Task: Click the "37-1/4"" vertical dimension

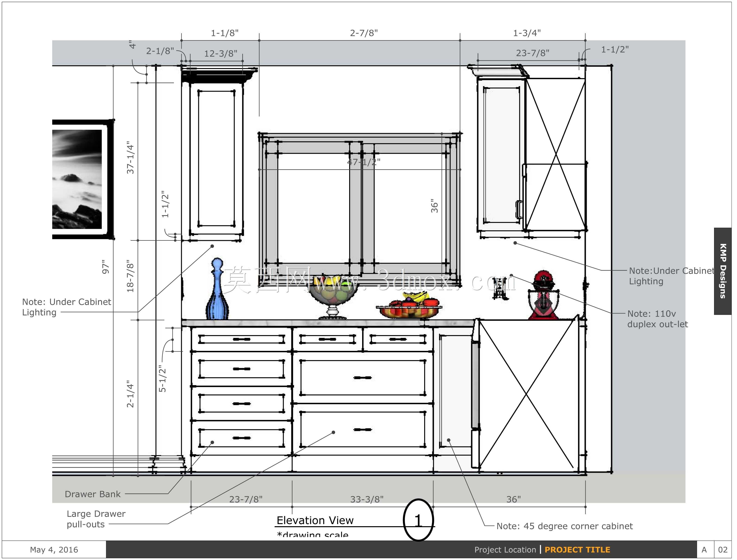Action: (x=130, y=157)
